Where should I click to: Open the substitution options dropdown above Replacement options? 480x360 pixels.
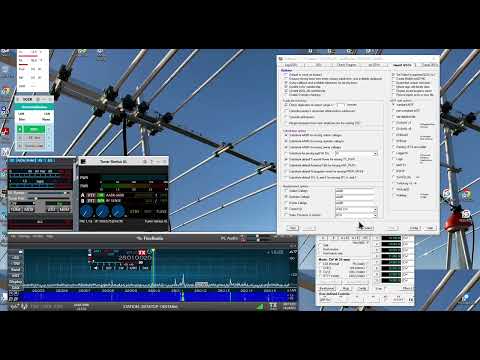coord(375,154)
